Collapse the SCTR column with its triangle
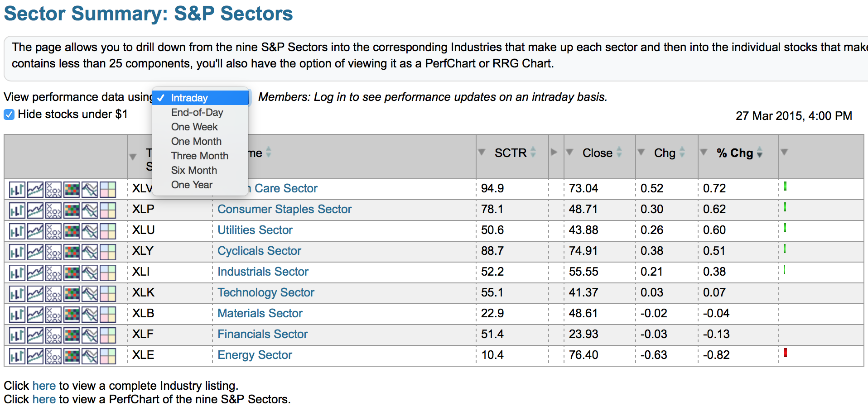Image resolution: width=868 pixels, height=411 pixels. [x=482, y=152]
